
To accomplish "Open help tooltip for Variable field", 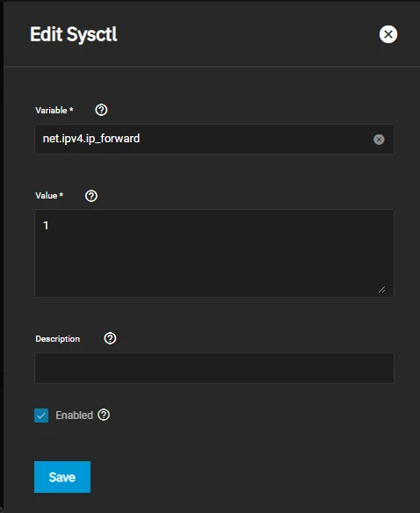I will [101, 110].
